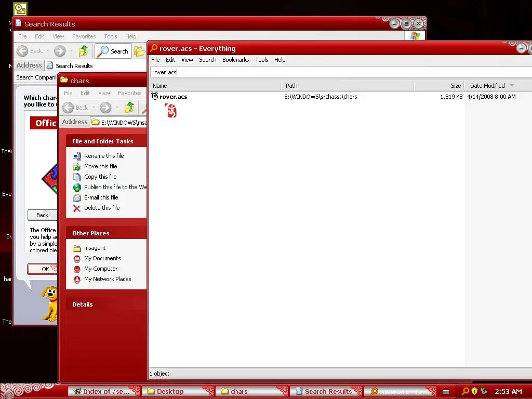
Task: Open the Help menu in Everything
Action: point(280,60)
